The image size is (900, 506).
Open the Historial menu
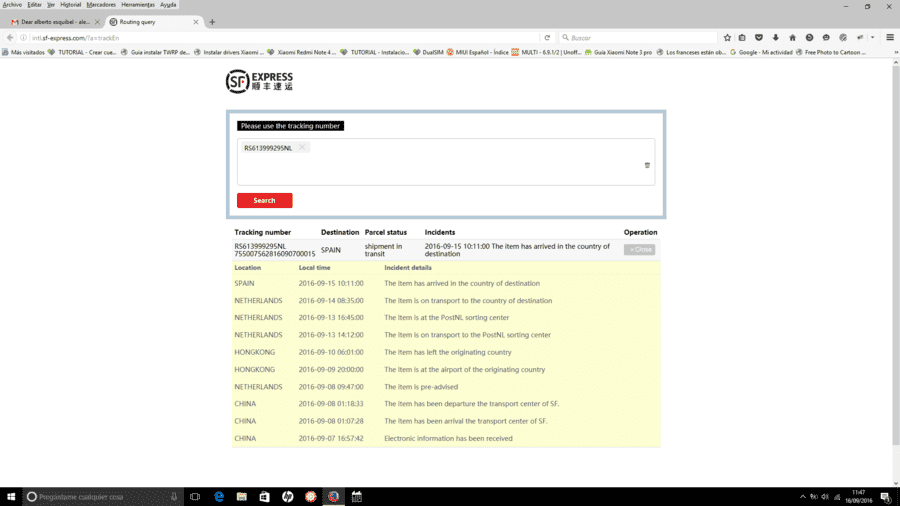(x=71, y=5)
